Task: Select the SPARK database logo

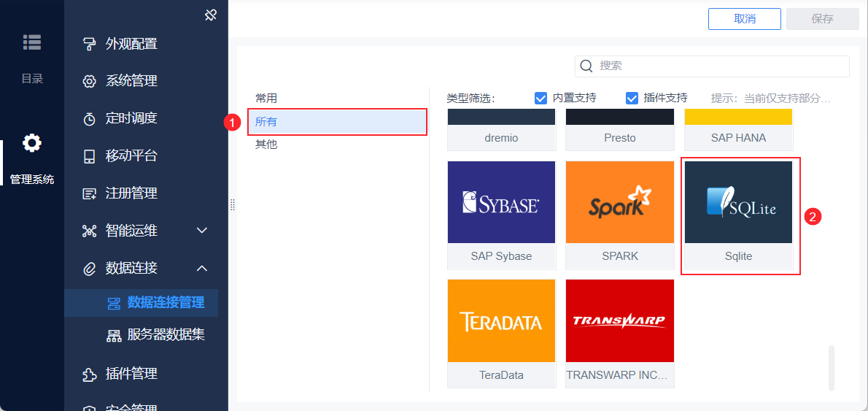Action: (620, 202)
